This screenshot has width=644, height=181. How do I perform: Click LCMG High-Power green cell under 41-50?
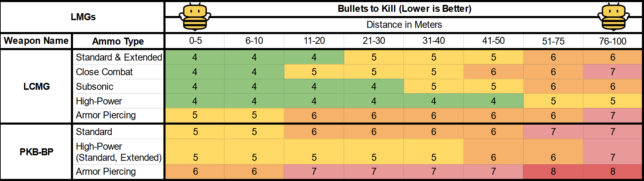[493, 101]
